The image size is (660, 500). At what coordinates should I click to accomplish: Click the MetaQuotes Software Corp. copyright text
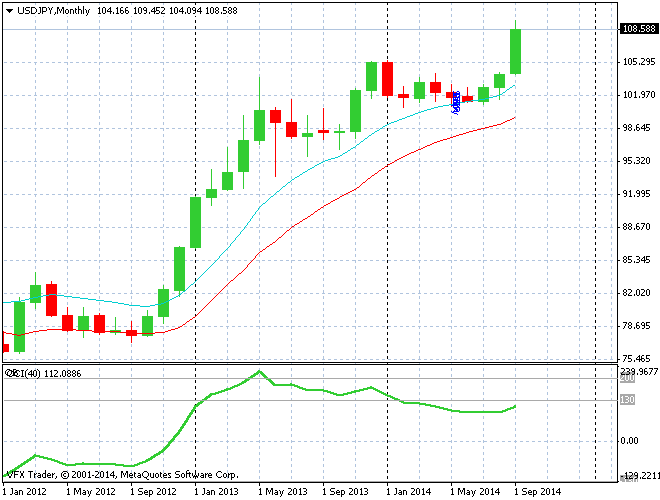(x=180, y=474)
